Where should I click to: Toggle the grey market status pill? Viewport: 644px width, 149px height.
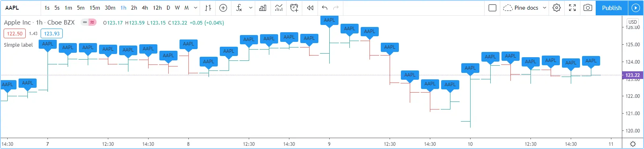pos(85,23)
